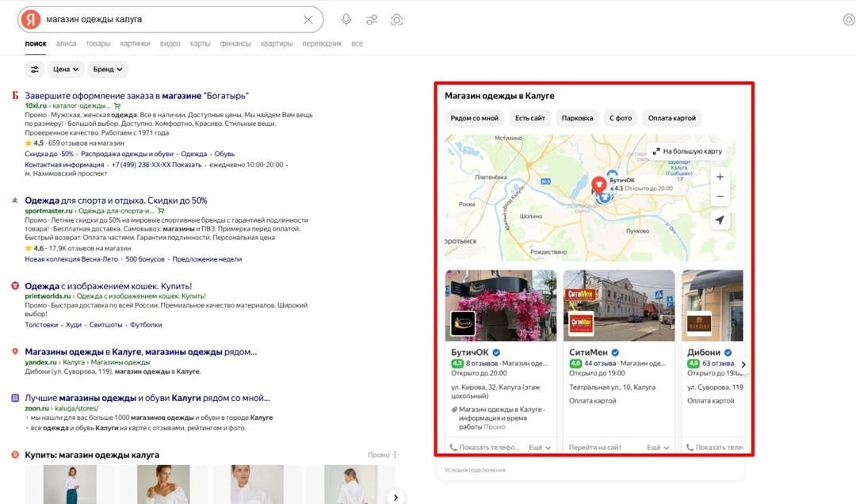
Task: Clear the search query with X icon
Action: click(308, 20)
